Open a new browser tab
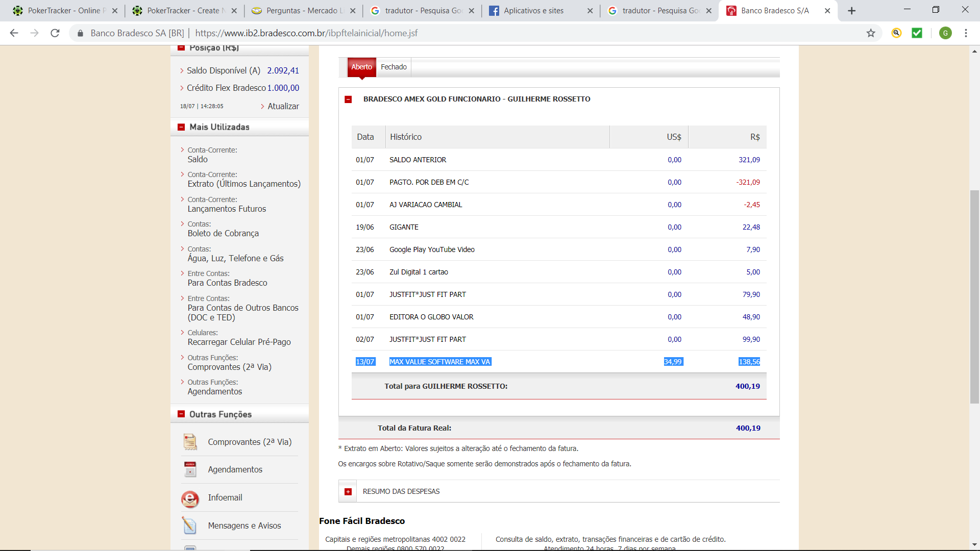This screenshot has height=551, width=980. pos(851,11)
